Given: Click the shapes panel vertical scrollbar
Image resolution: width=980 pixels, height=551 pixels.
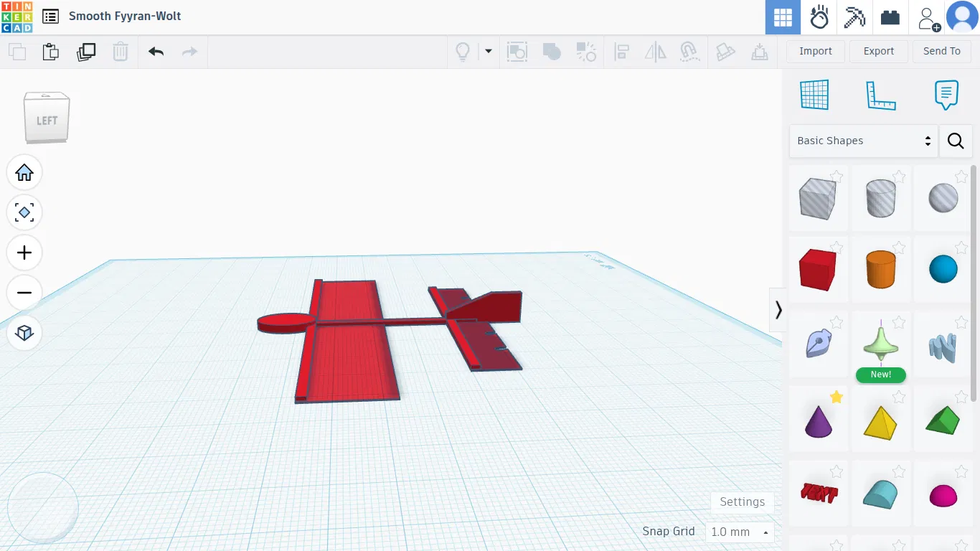Looking at the screenshot, I should (x=974, y=283).
